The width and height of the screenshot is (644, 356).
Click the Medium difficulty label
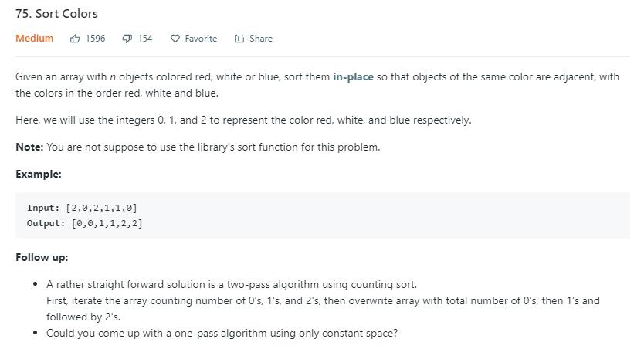pos(35,39)
